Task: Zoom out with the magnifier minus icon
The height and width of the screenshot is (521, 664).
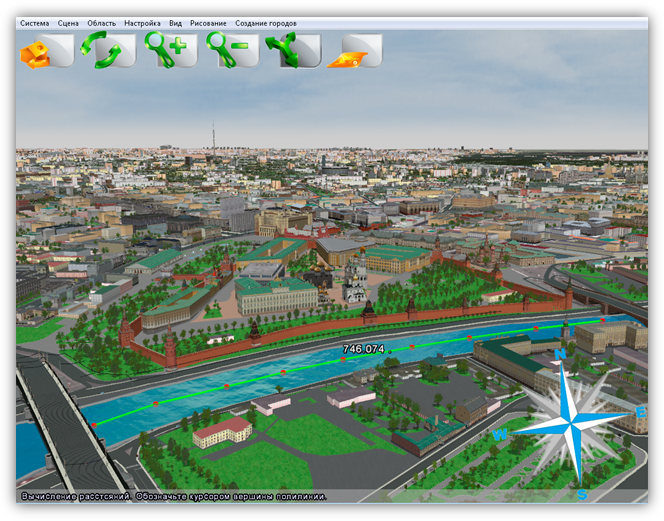Action: pos(232,50)
